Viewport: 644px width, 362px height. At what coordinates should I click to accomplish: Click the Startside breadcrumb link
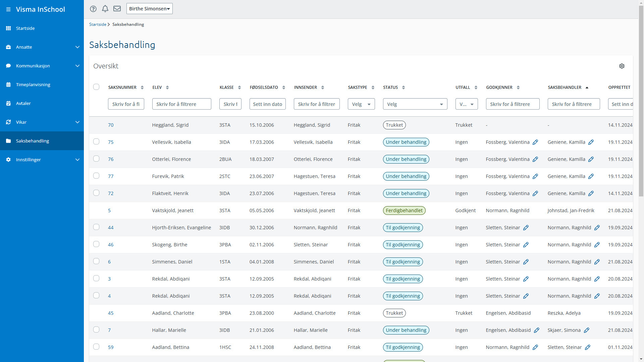(x=98, y=24)
